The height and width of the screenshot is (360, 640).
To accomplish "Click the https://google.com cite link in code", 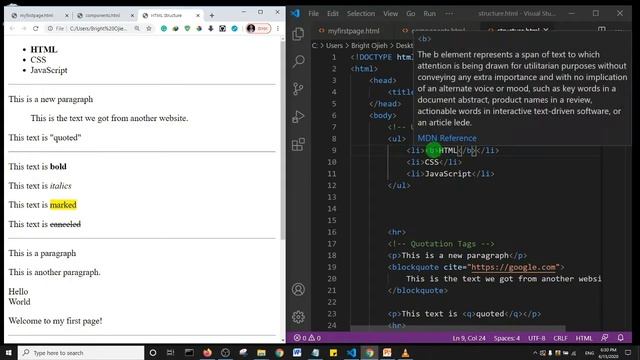I will 514,267.
